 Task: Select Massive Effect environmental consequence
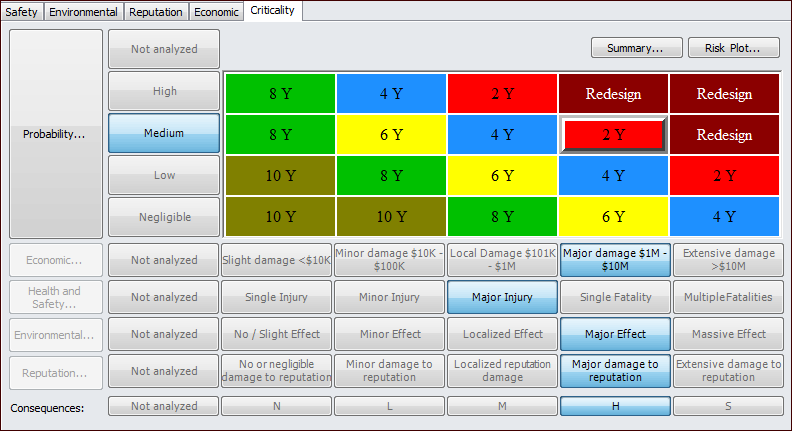point(728,334)
